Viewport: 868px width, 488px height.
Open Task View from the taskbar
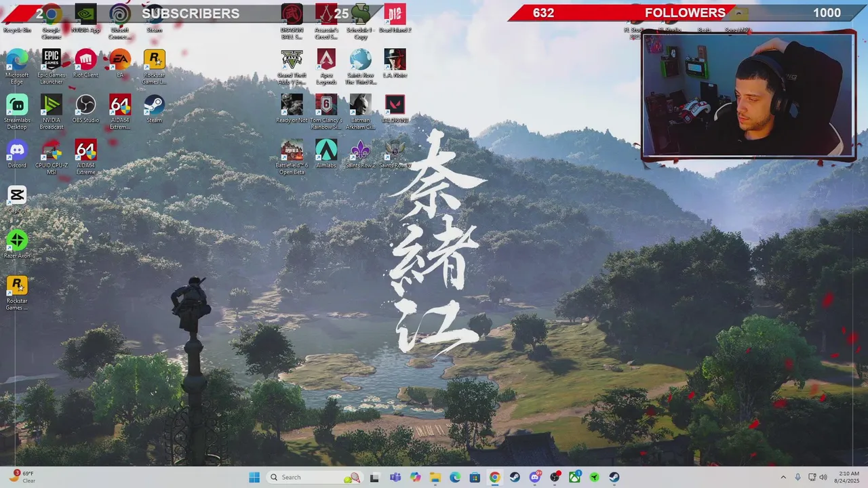[x=374, y=477]
